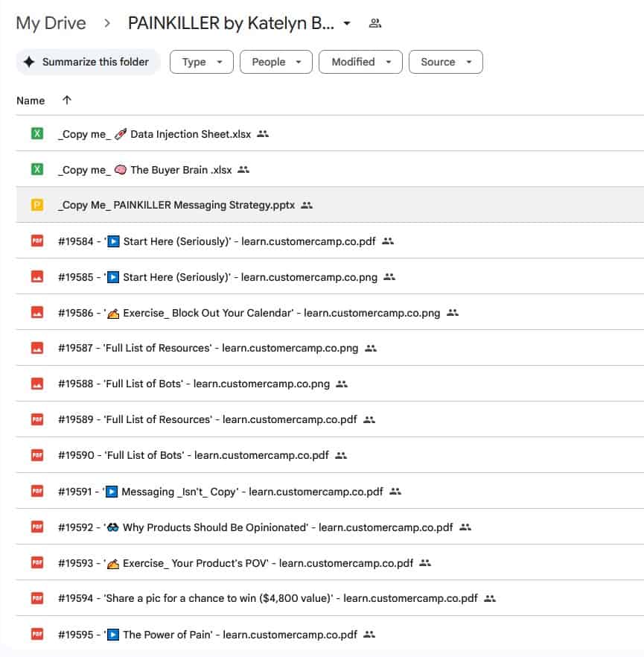644x657 pixels.
Task: Click the PDF icon for #19595 The Power of Pain
Action: (x=37, y=635)
